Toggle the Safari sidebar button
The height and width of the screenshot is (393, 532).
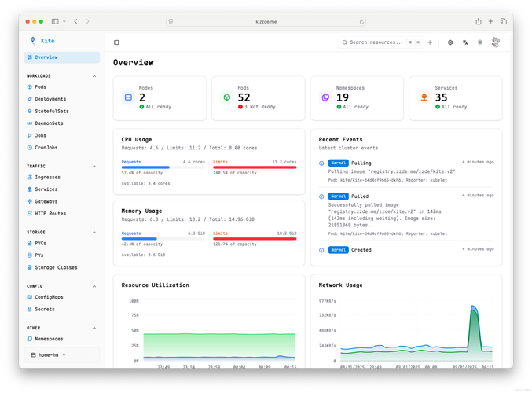coord(55,21)
